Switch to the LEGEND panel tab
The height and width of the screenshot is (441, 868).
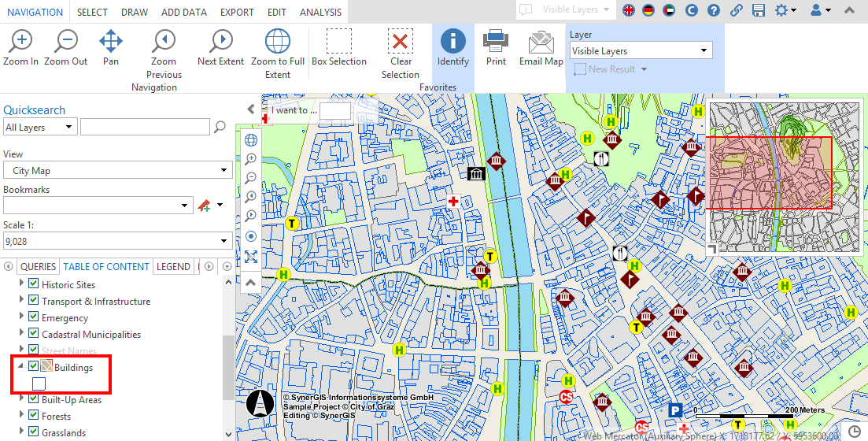pos(173,266)
